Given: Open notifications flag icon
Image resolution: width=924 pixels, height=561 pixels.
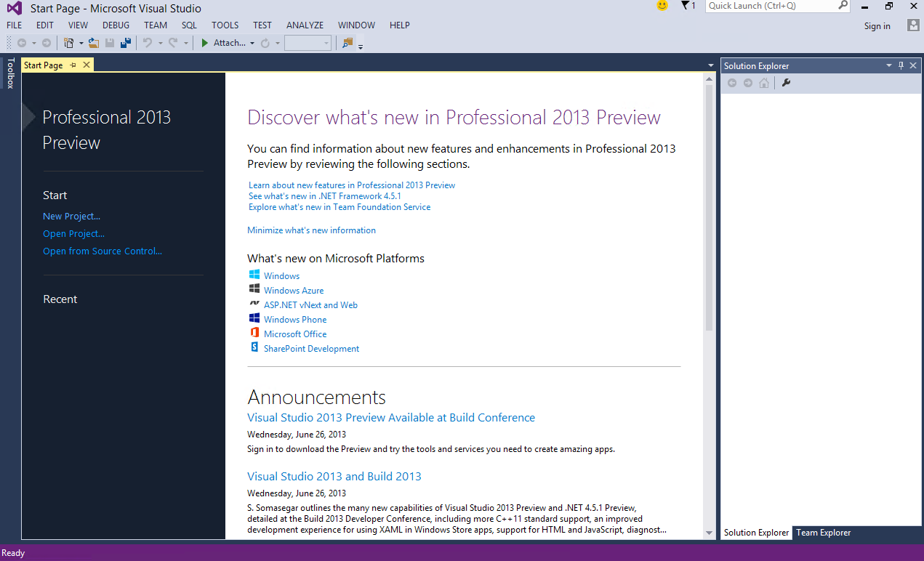Looking at the screenshot, I should point(685,6).
